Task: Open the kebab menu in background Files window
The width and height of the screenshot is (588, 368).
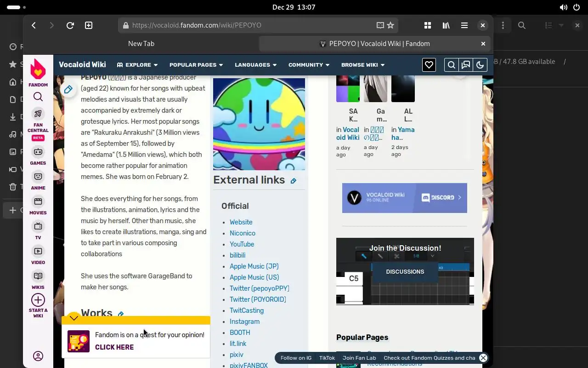Action: (503, 25)
